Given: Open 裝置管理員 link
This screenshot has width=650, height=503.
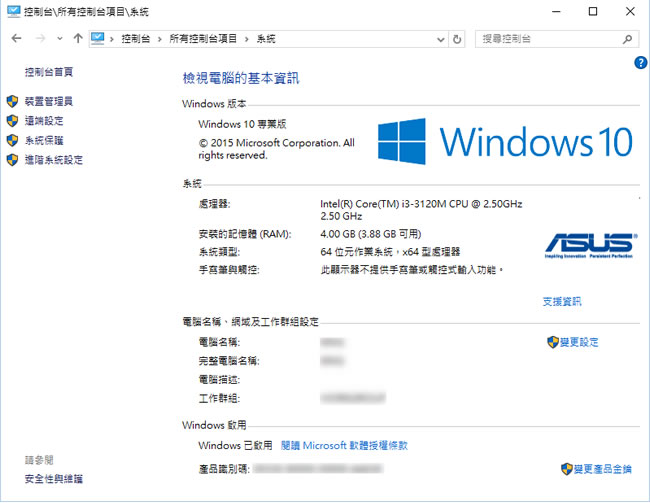Looking at the screenshot, I should (49, 101).
